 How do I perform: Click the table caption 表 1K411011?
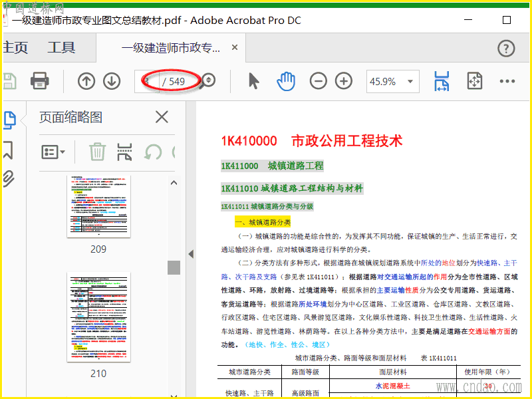coord(439,358)
